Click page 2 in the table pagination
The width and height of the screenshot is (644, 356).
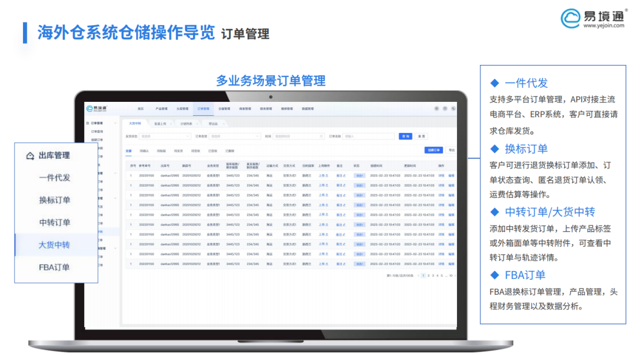click(429, 276)
